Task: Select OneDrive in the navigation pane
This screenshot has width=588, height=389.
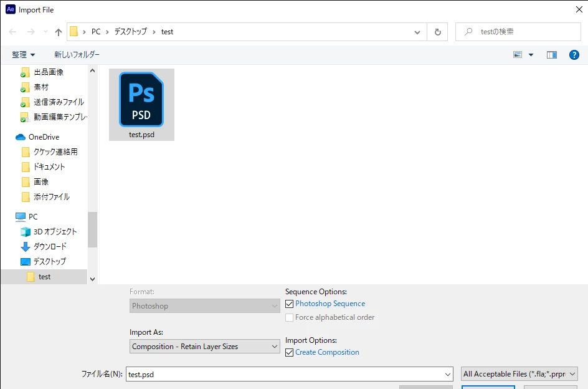Action: click(44, 137)
